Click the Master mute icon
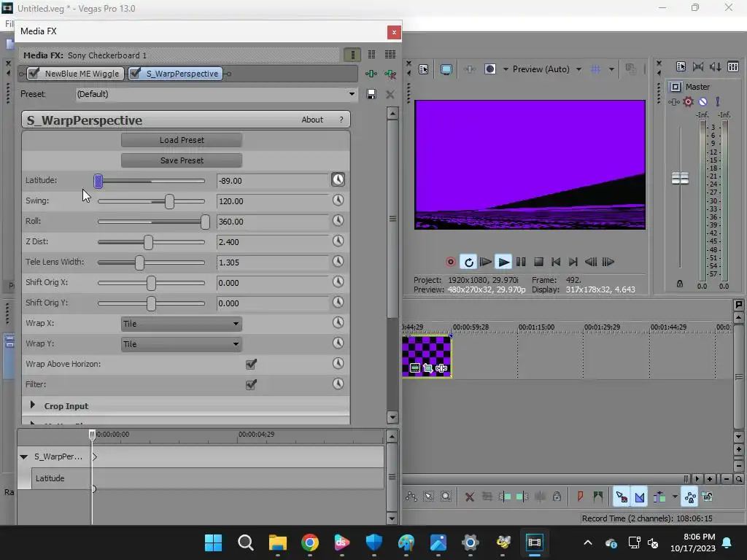The image size is (747, 560). (703, 102)
